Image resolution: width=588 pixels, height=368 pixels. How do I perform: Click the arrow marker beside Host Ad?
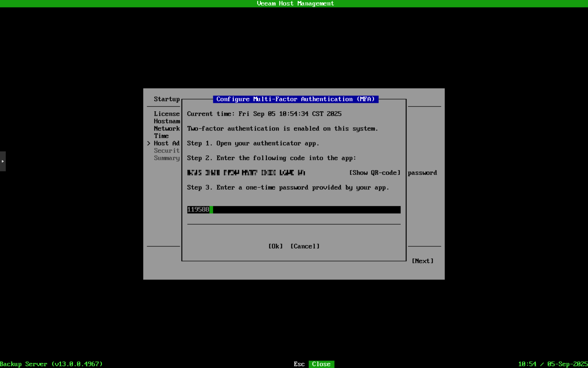pos(148,143)
